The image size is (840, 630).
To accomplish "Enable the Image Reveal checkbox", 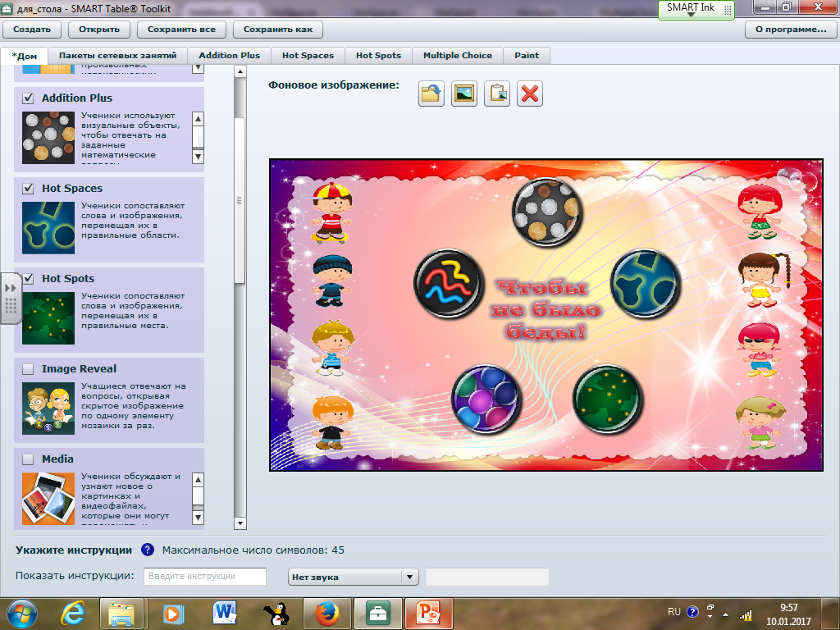I will (28, 369).
